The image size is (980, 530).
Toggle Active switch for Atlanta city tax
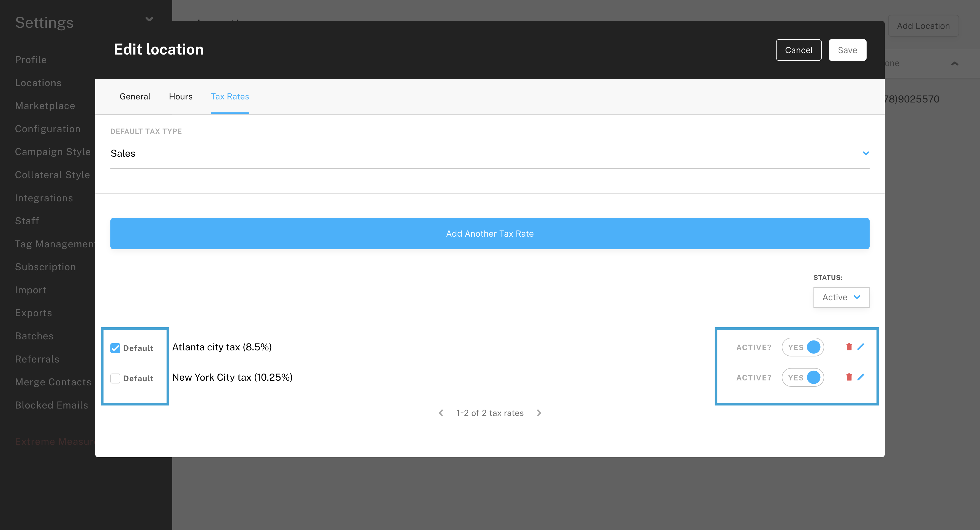(x=803, y=347)
